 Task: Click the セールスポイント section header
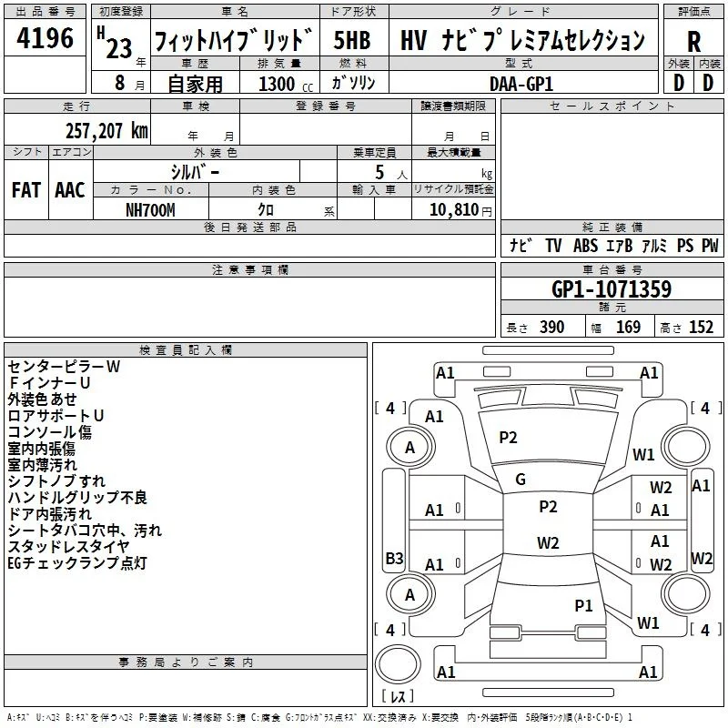pos(612,106)
